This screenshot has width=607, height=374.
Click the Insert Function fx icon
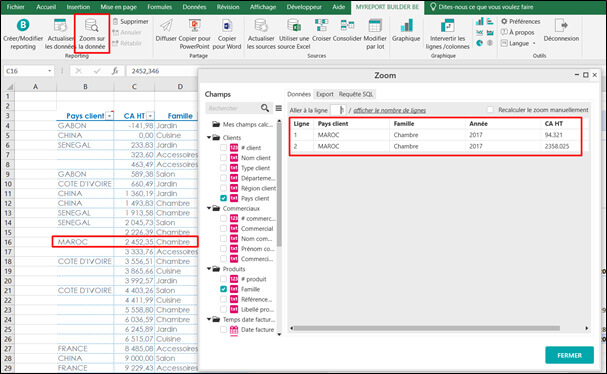pyautogui.click(x=115, y=71)
